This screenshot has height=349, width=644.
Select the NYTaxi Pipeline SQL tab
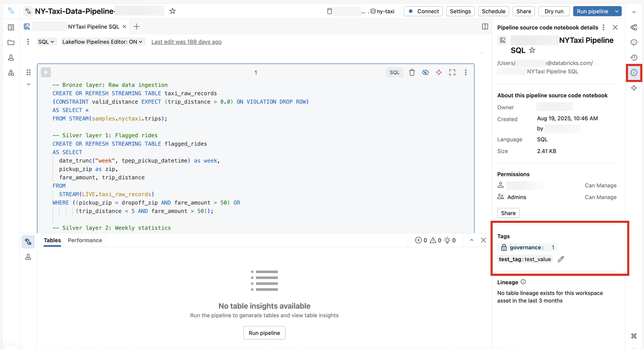pos(93,26)
